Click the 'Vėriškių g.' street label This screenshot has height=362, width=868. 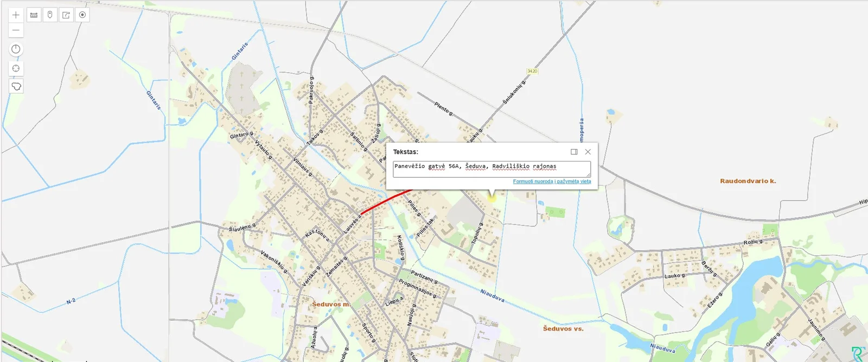pyautogui.click(x=311, y=275)
